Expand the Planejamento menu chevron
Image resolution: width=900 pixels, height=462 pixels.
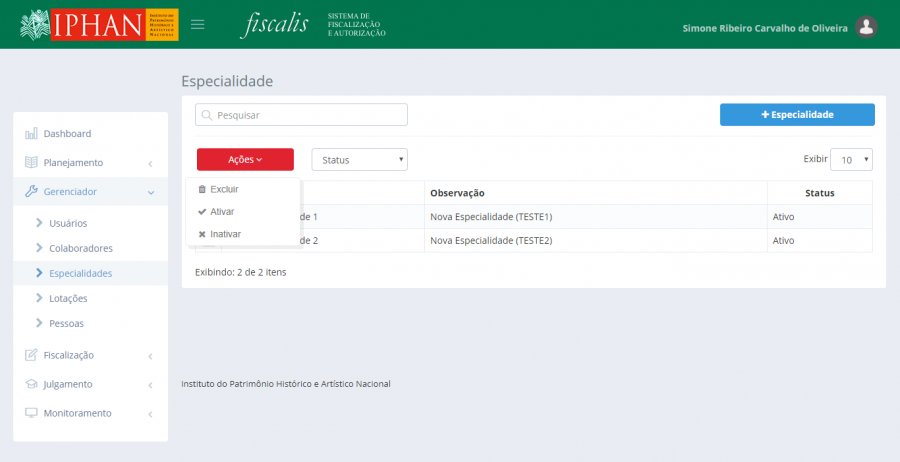pos(149,163)
